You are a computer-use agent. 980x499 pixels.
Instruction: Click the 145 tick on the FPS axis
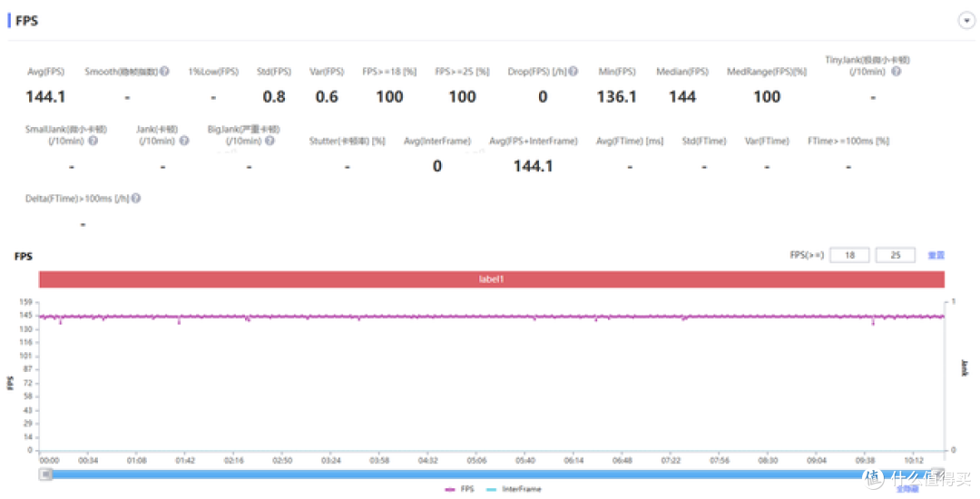[25, 316]
